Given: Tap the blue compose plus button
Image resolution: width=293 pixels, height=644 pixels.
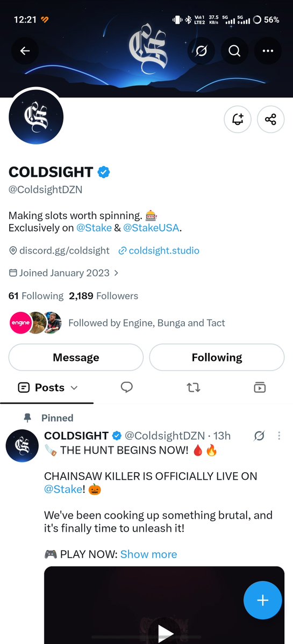Looking at the screenshot, I should pyautogui.click(x=262, y=600).
